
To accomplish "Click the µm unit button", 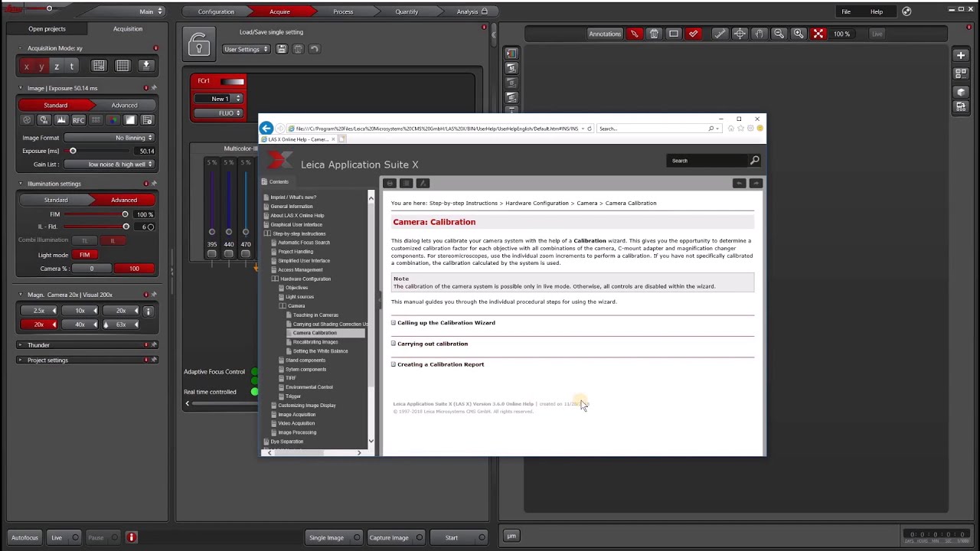I will click(511, 536).
